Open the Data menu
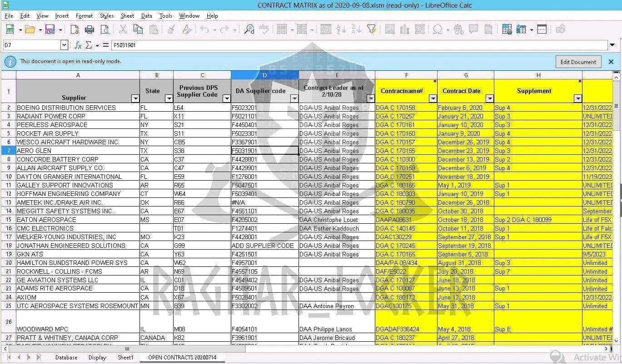This screenshot has height=364, width=622. [146, 15]
